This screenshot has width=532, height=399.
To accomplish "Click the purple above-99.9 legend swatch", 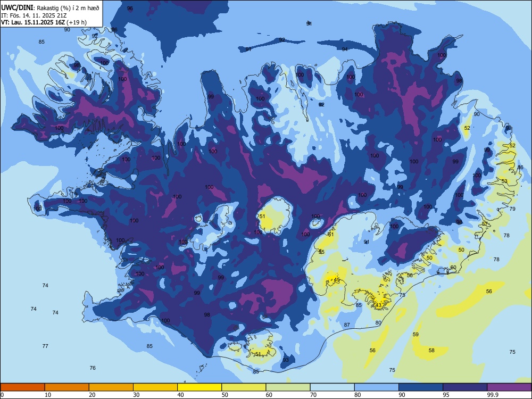I will [509, 387].
